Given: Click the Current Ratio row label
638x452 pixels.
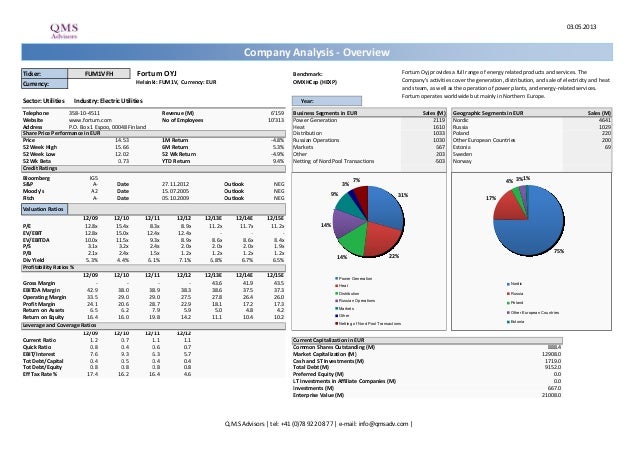Looking at the screenshot, I should [39, 340].
